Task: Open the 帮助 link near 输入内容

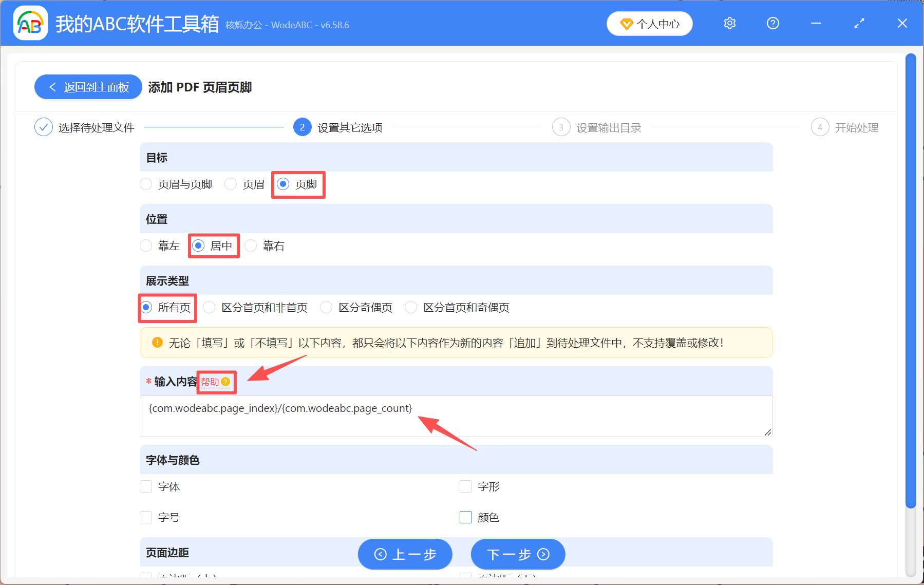Action: coord(210,382)
